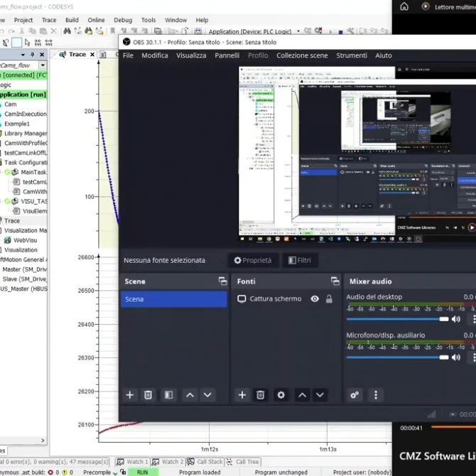Image resolution: width=476 pixels, height=476 pixels.
Task: Open advanced audio properties gears icon
Action: click(355, 395)
